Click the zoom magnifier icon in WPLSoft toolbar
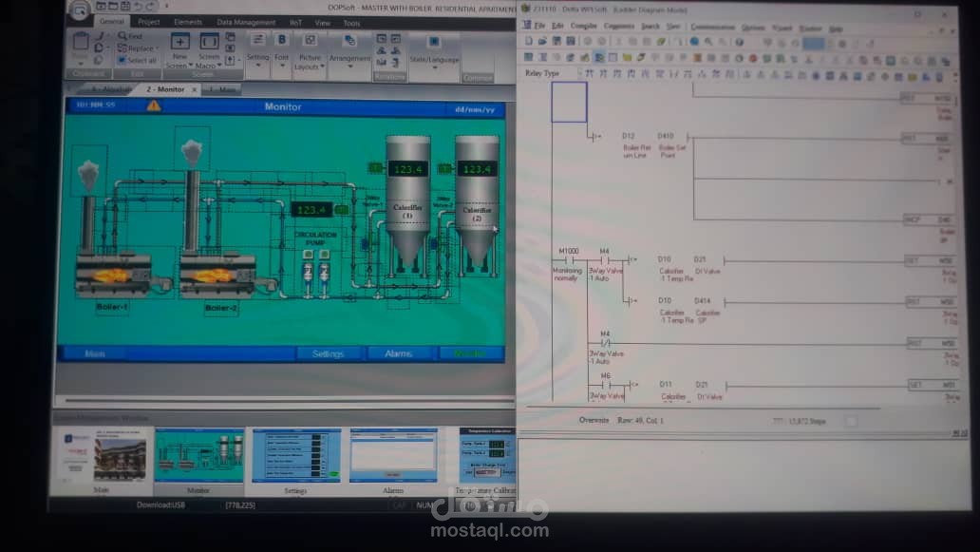This screenshot has width=980, height=552. tap(708, 42)
